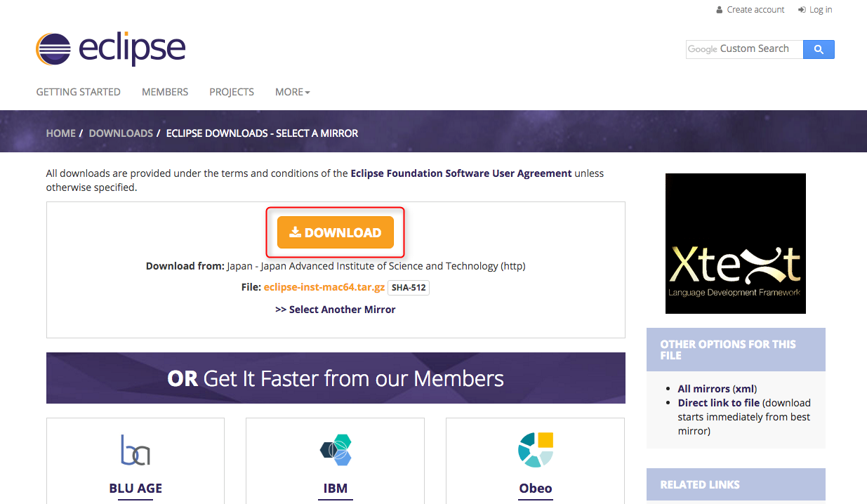
Task: Click the orange Download button
Action: 336,232
